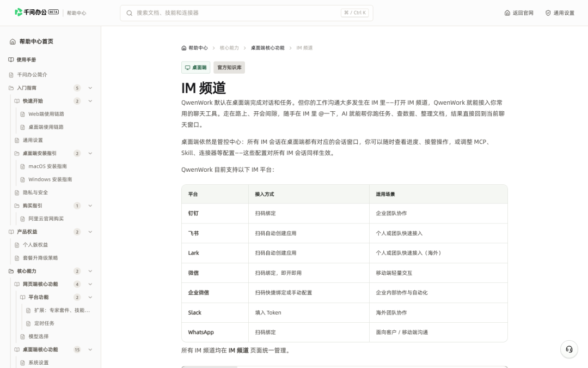Click the folder icon beside 桌面端安装指引
The width and height of the screenshot is (588, 368).
coord(17,153)
